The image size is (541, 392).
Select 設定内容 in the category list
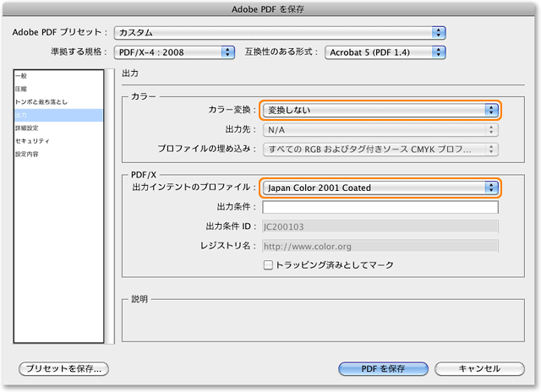tap(27, 155)
